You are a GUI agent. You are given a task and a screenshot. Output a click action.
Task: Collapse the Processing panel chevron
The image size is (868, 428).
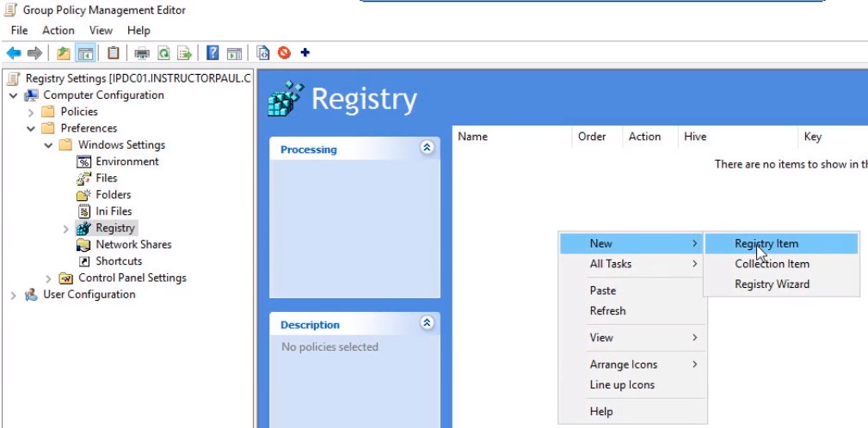click(427, 148)
